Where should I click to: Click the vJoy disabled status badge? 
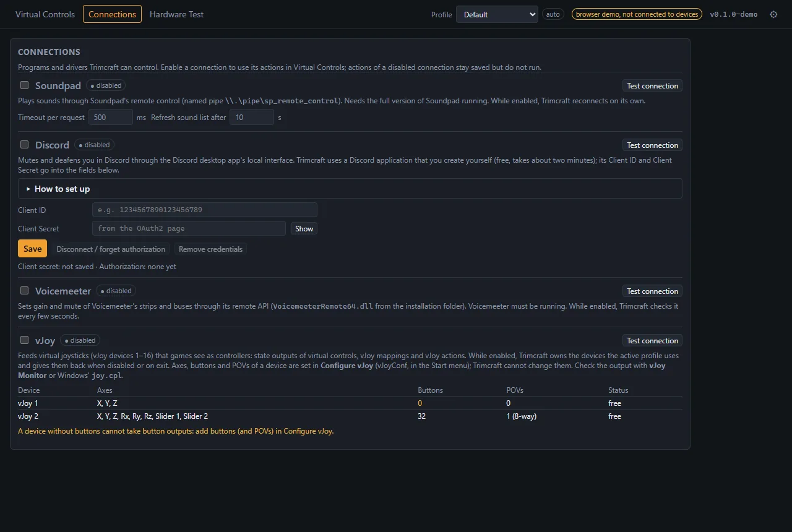[x=80, y=340]
